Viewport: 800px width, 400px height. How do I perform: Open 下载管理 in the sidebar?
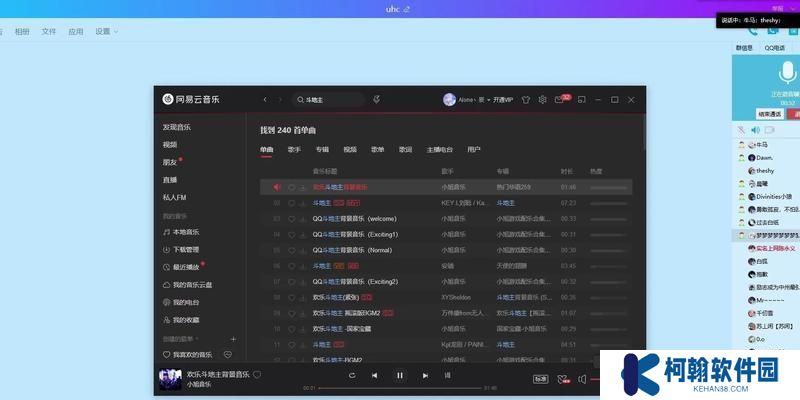tap(181, 249)
